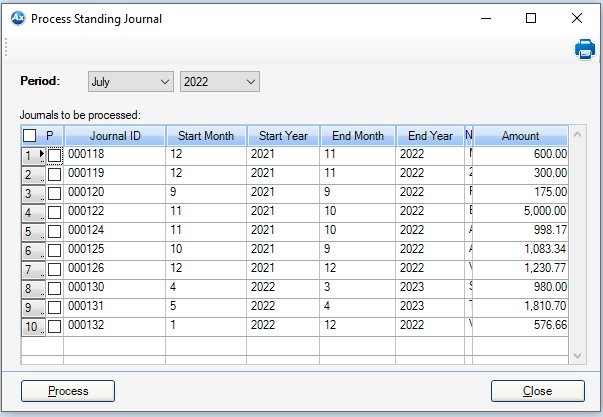The image size is (603, 417).
Task: Click Journal ID cell 000122
Action: click(115, 213)
